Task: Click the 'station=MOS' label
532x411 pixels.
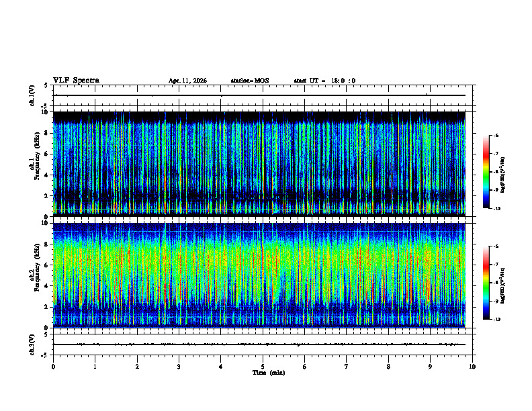Action: [x=250, y=81]
